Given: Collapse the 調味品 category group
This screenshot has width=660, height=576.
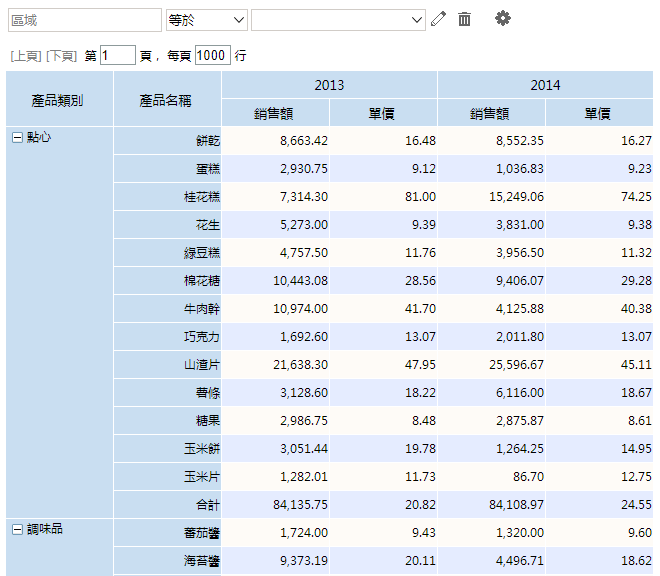Looking at the screenshot, I should click(17, 529).
